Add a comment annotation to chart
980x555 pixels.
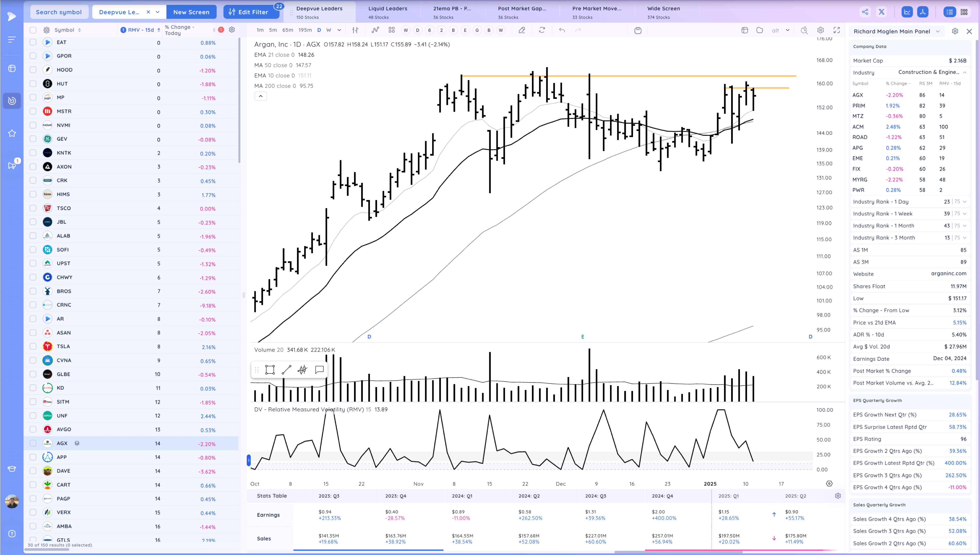coord(319,370)
